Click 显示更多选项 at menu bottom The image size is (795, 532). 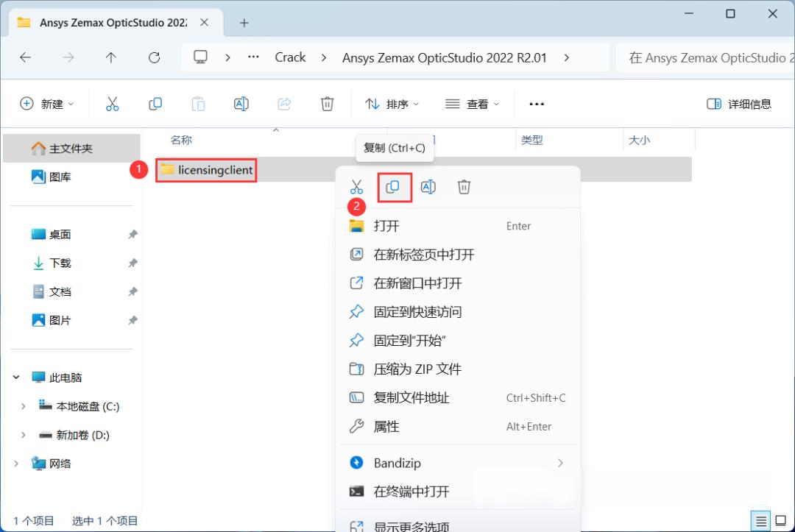click(x=458, y=525)
